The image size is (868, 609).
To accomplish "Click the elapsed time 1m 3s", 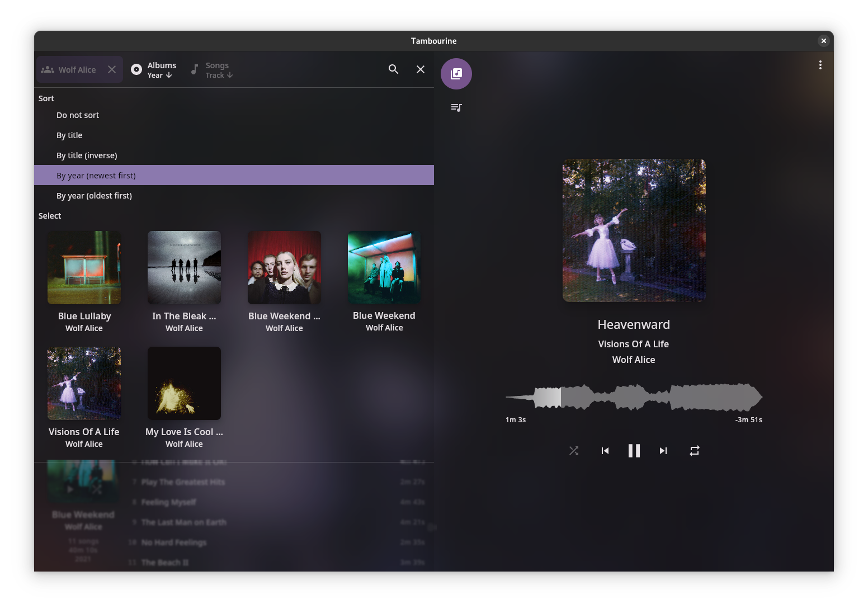I will (x=516, y=419).
